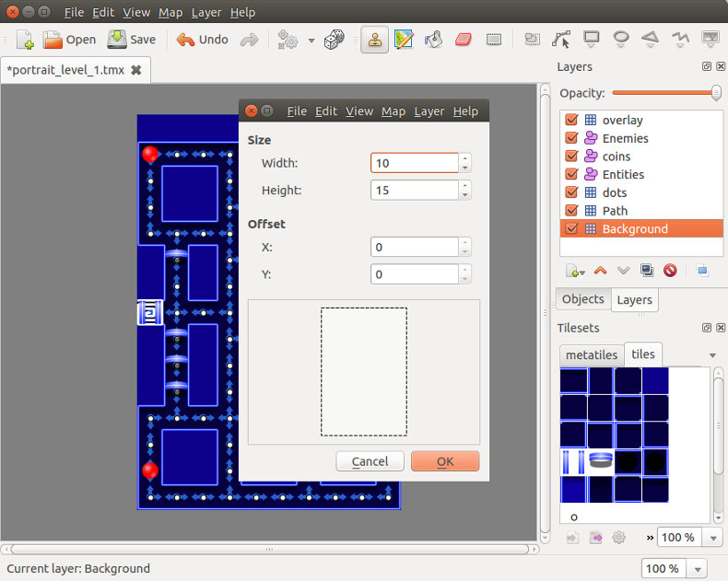The width and height of the screenshot is (728, 581).
Task: Click the remove layer red icon
Action: pos(670,270)
